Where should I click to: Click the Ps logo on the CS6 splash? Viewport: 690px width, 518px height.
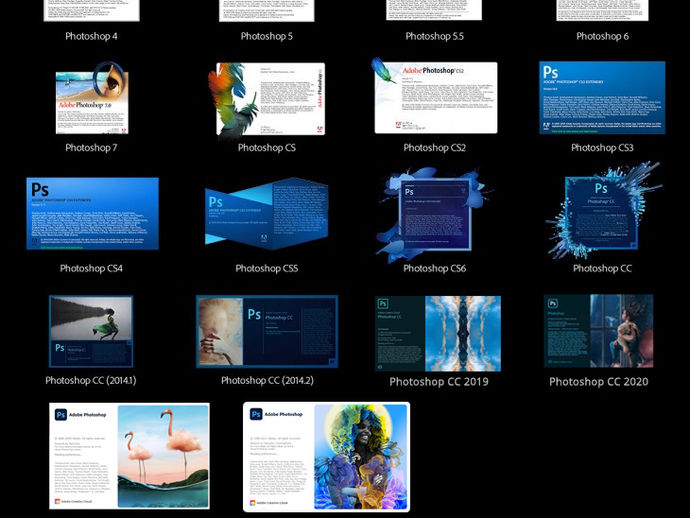pyautogui.click(x=409, y=191)
